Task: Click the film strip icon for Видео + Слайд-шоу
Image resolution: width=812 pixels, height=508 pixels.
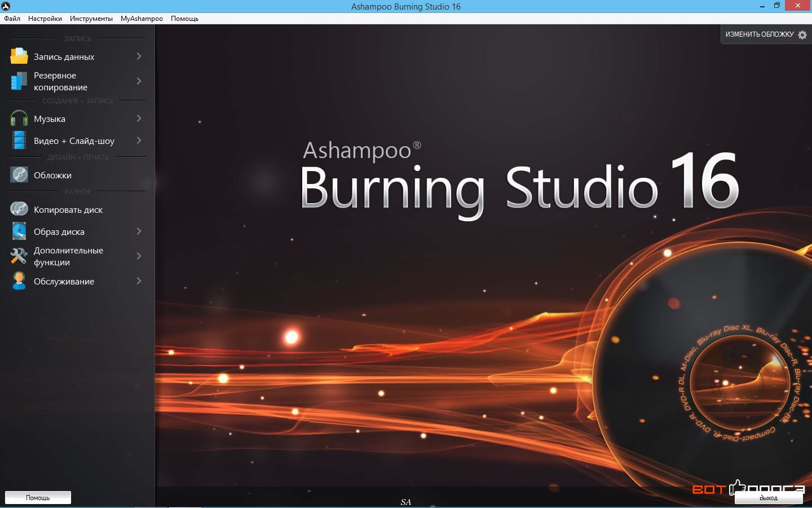Action: [x=19, y=141]
